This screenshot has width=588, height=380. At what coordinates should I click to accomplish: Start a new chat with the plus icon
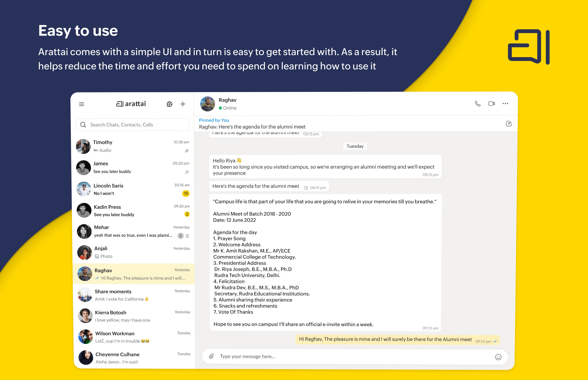[x=183, y=104]
